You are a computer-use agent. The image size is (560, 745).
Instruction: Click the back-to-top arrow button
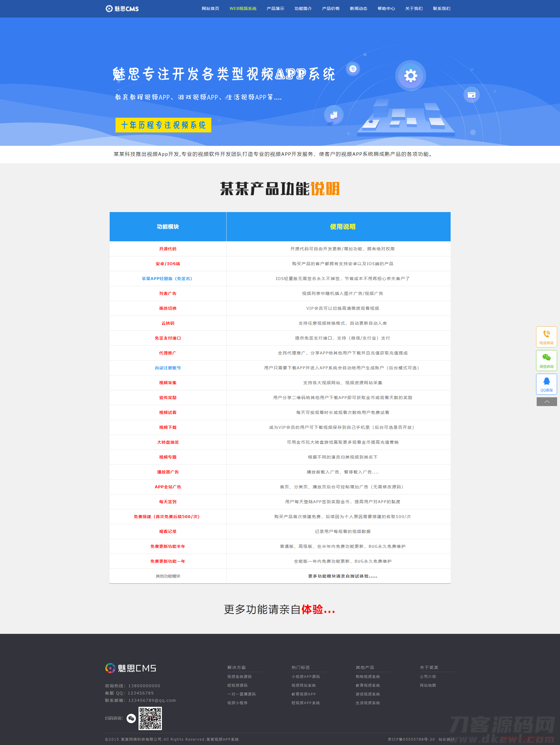(x=546, y=401)
